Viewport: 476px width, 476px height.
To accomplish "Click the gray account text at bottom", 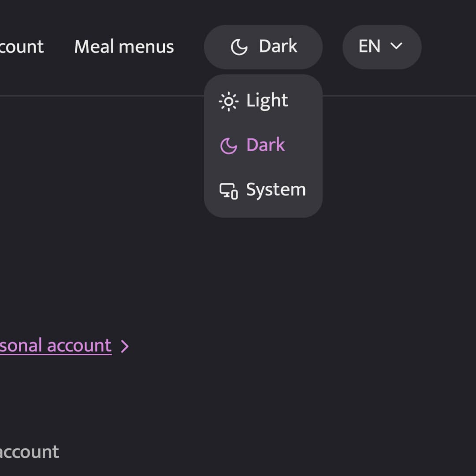I will pos(29,452).
